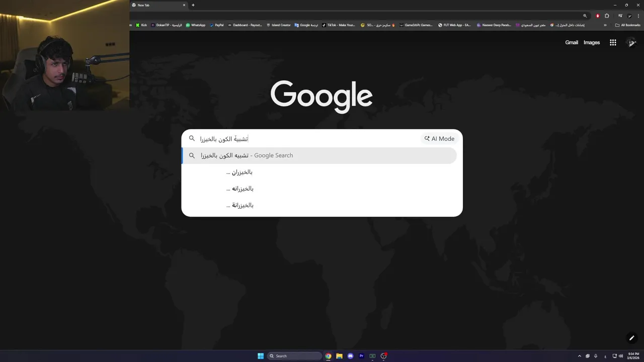
Task: Choose the بالخيزرانة suggestion
Action: 319,205
